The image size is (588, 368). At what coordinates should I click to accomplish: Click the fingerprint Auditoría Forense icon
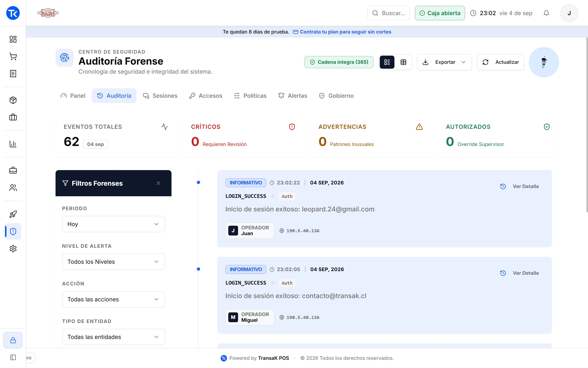pos(64,58)
